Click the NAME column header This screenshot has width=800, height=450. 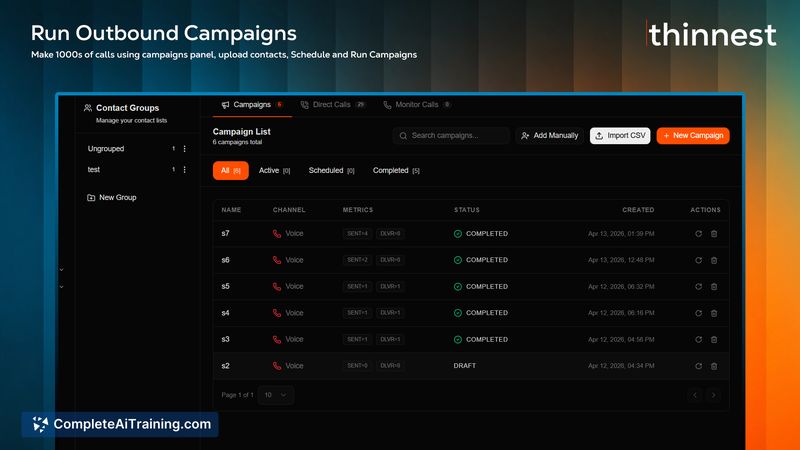(231, 210)
